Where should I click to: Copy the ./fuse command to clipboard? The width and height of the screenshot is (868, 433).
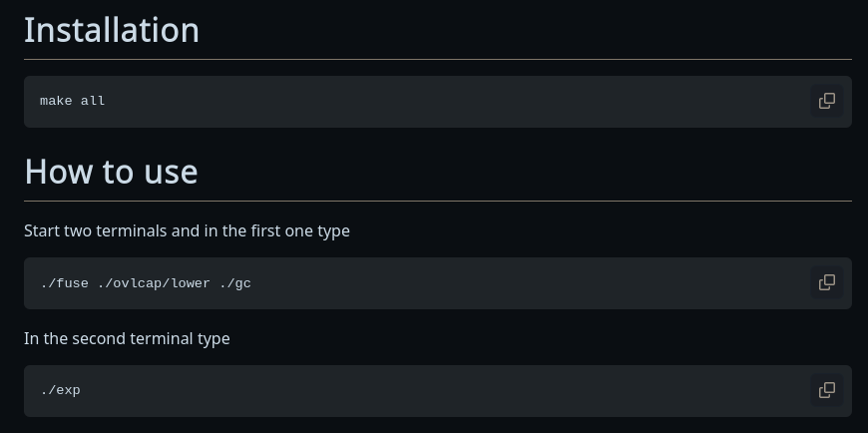pos(827,282)
